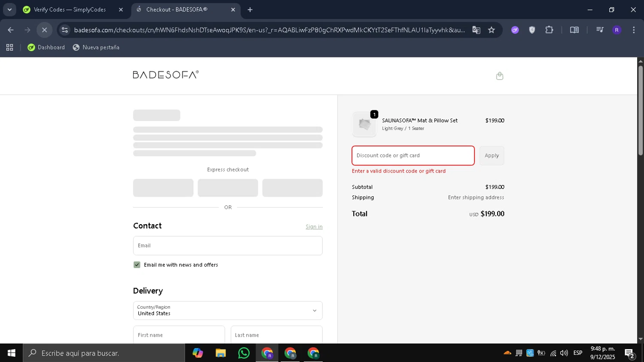Open reading mode side panel icon
The image size is (644, 362).
(x=574, y=30)
